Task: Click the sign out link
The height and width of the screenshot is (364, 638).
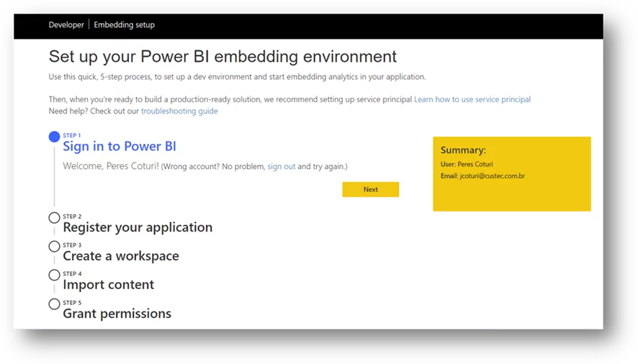Action: [x=281, y=166]
